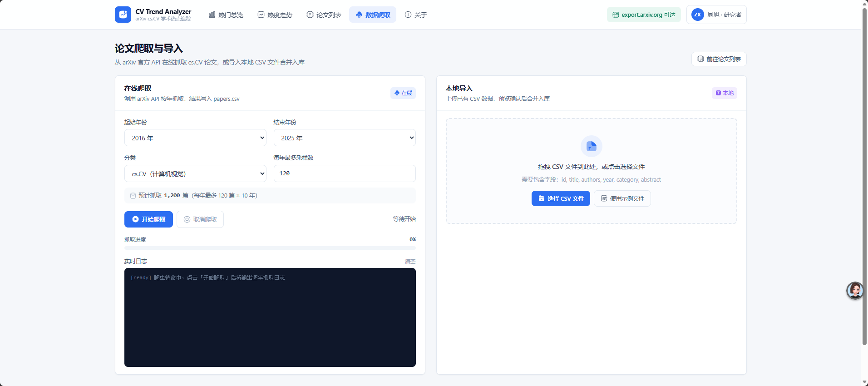The image size is (868, 386).
Task: Start crawling with 开始爬取 button
Action: [x=148, y=219]
